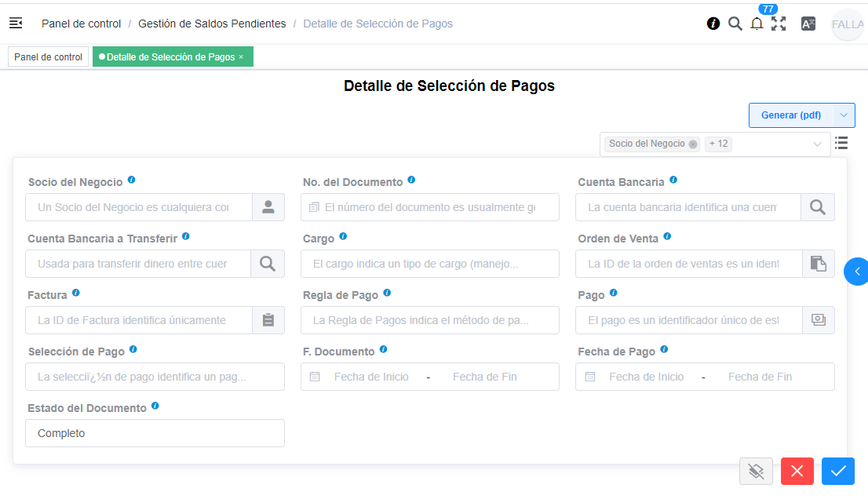Screen dimensions: 868x503
Task: Open the Socio del Negocio record picker icon
Action: [268, 206]
